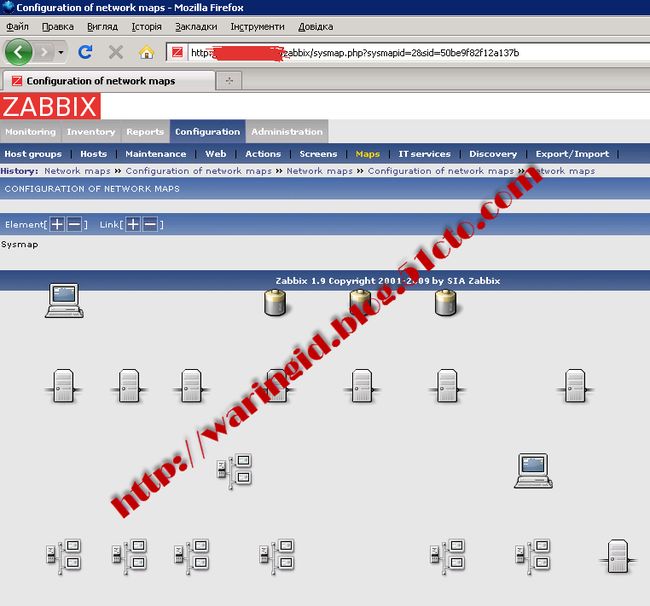The image size is (650, 606).
Task: Remove a link with Link minus button
Action: [x=150, y=224]
